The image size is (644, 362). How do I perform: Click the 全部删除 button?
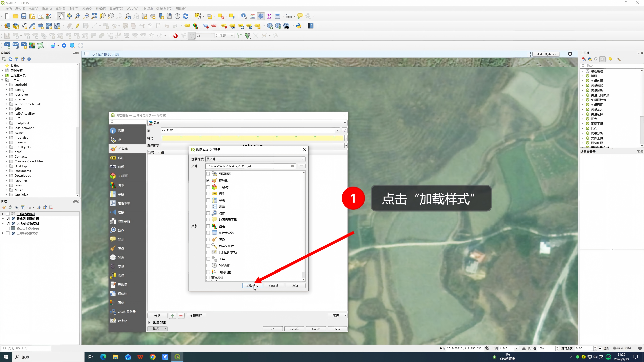196,316
